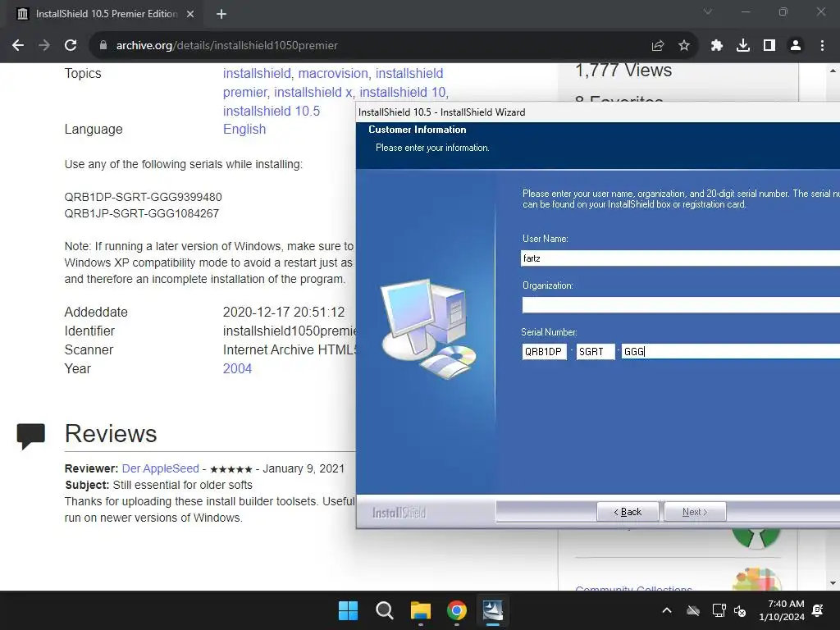Select the InstallShield setup taskbar icon
840x630 pixels.
pyautogui.click(x=493, y=610)
